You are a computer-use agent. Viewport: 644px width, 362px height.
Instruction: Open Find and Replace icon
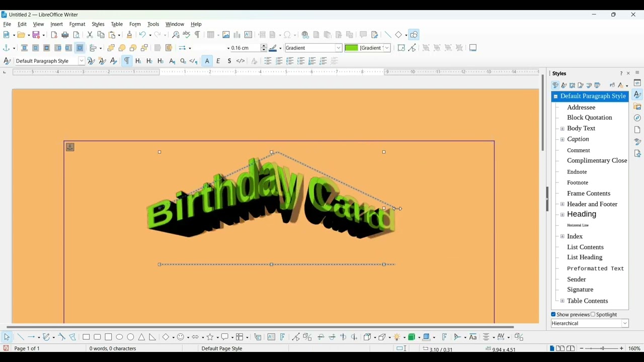coord(176,35)
